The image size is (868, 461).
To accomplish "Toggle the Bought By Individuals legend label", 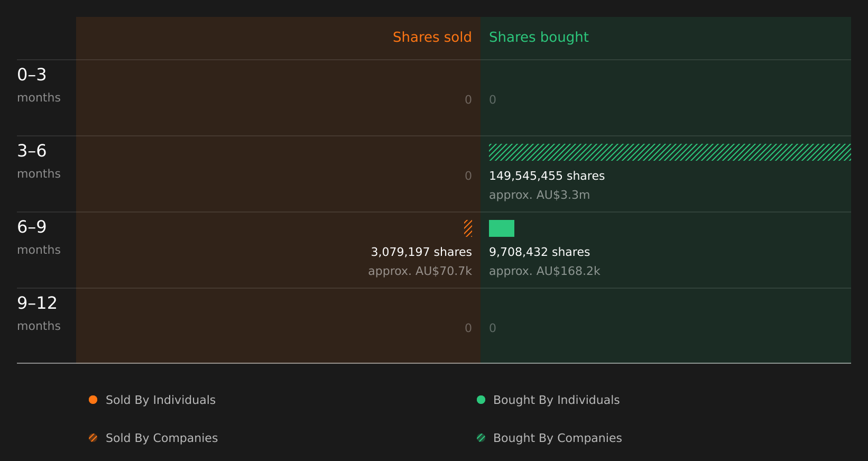I will [x=556, y=400].
